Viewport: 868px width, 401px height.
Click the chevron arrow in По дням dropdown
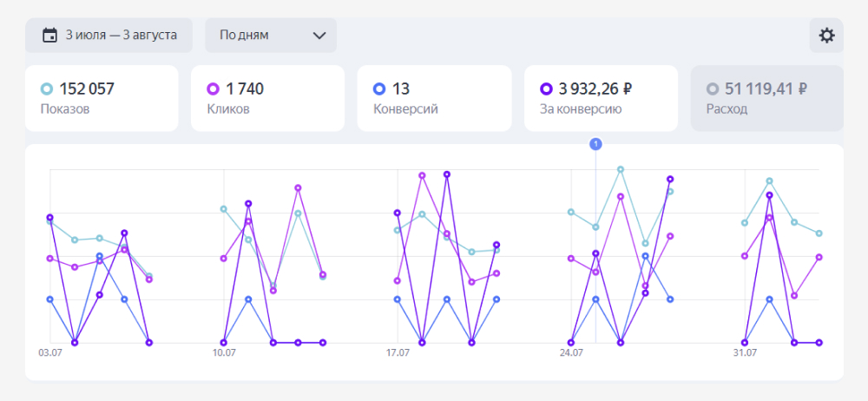click(319, 36)
